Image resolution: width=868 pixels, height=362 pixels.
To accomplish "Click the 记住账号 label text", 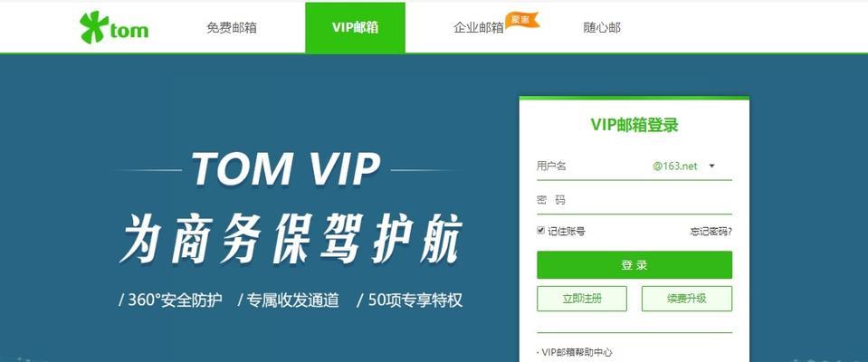I will (567, 232).
